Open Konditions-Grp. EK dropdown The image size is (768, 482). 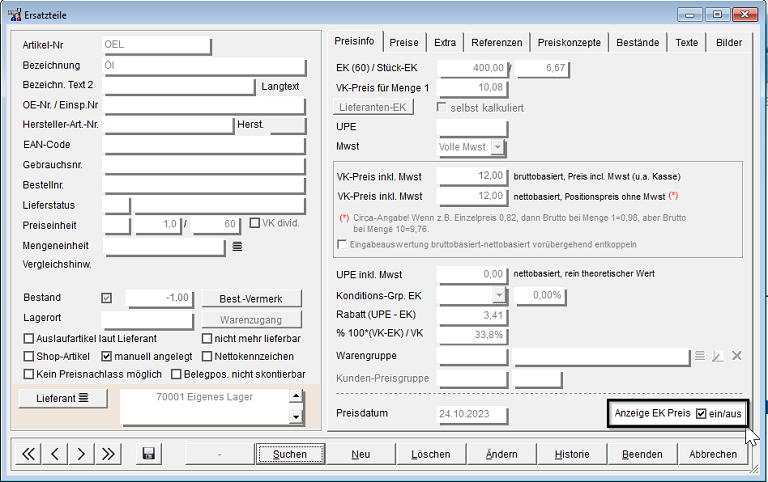499,295
